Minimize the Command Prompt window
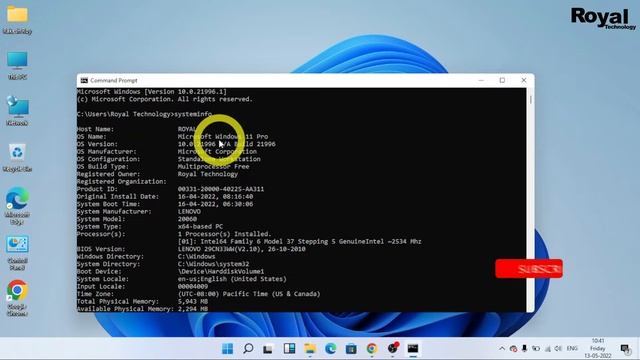 click(481, 80)
